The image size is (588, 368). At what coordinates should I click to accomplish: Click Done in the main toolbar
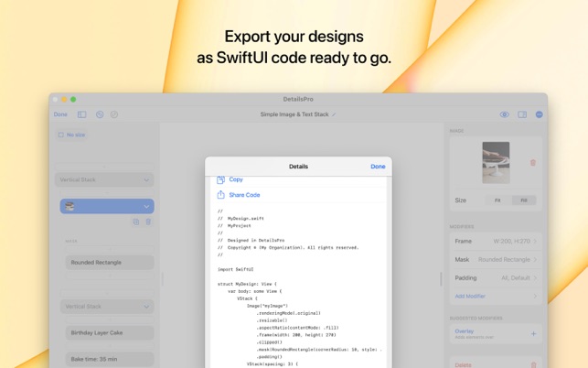60,114
